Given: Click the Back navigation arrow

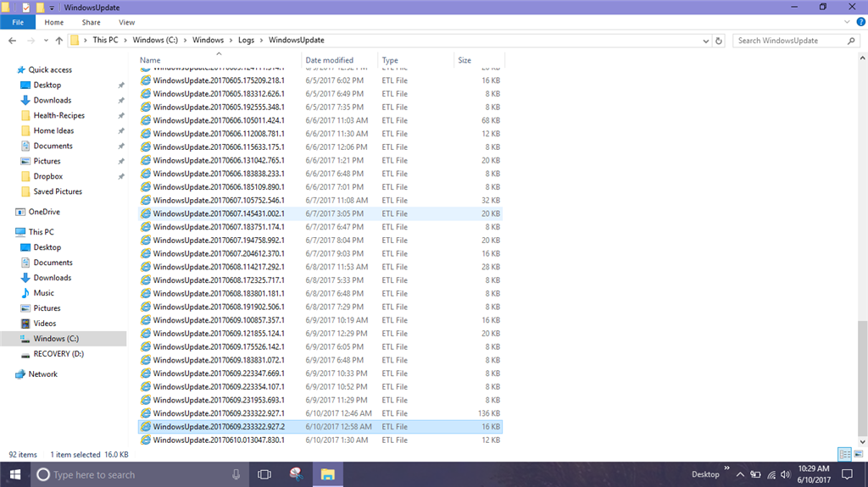Looking at the screenshot, I should (12, 41).
